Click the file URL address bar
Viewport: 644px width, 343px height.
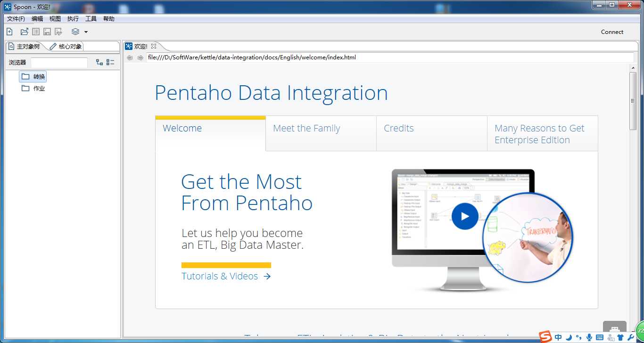tap(390, 57)
